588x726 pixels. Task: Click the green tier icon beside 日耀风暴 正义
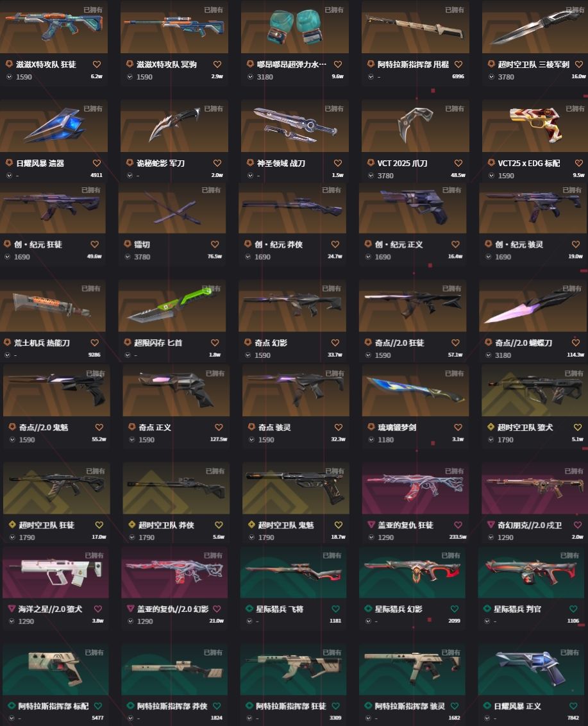(487, 705)
